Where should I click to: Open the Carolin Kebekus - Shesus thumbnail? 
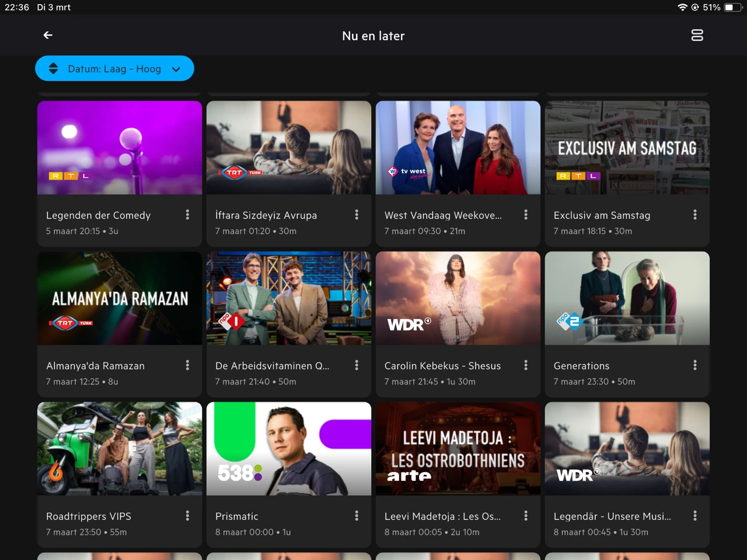click(x=458, y=298)
